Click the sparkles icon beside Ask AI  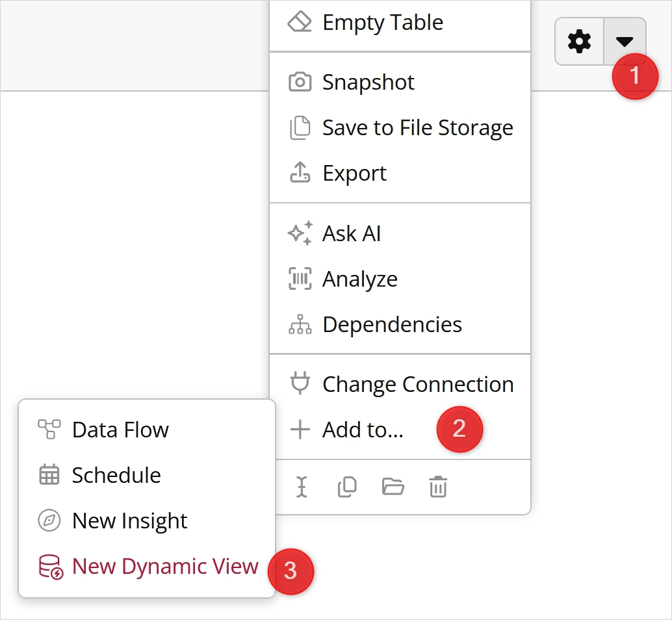300,233
